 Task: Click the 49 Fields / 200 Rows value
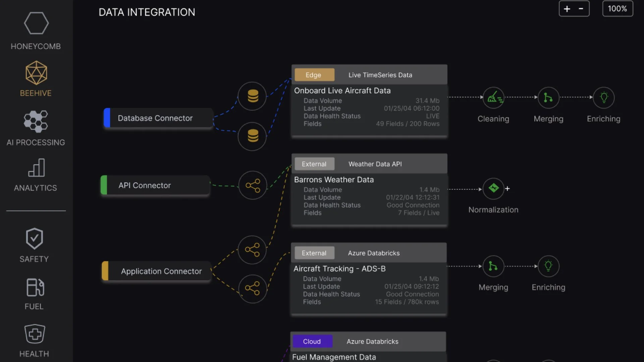(408, 124)
